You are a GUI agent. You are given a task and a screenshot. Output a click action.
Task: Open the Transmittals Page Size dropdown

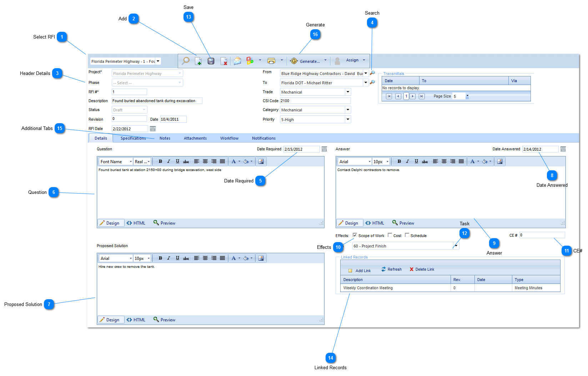[x=467, y=96]
